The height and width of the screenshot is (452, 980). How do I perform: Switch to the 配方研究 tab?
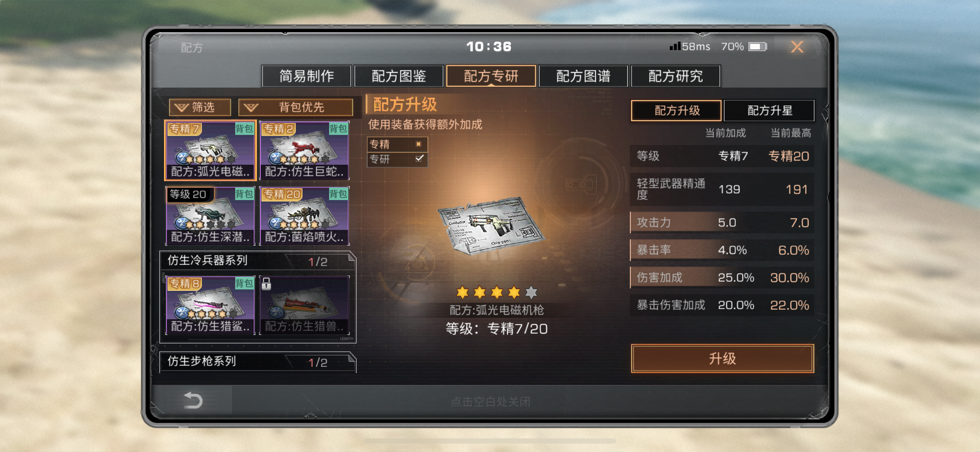pos(675,76)
